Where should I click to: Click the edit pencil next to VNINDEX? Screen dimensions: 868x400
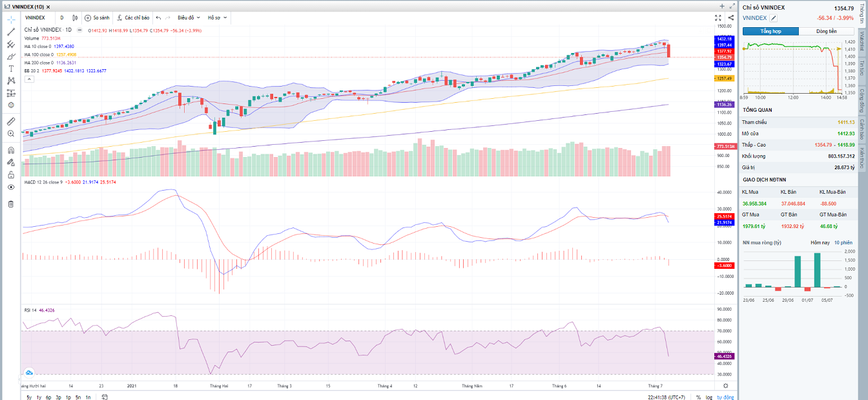tap(773, 18)
